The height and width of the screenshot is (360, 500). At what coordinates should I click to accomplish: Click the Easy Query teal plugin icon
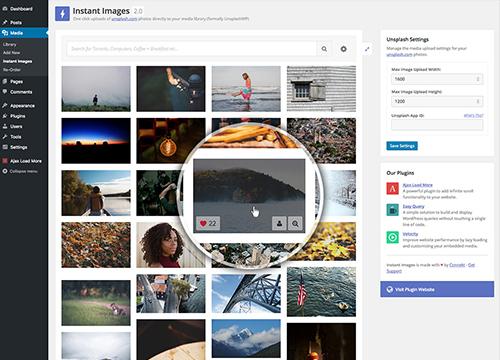click(x=392, y=210)
